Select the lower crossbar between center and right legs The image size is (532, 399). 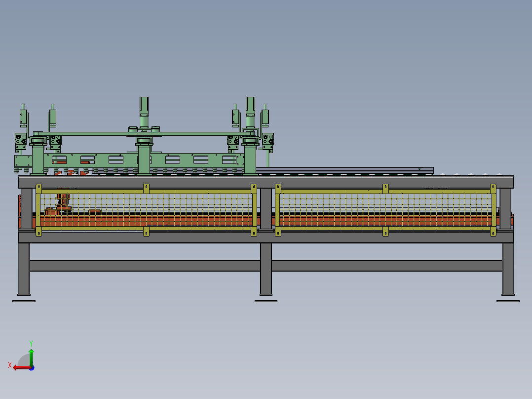(x=387, y=266)
